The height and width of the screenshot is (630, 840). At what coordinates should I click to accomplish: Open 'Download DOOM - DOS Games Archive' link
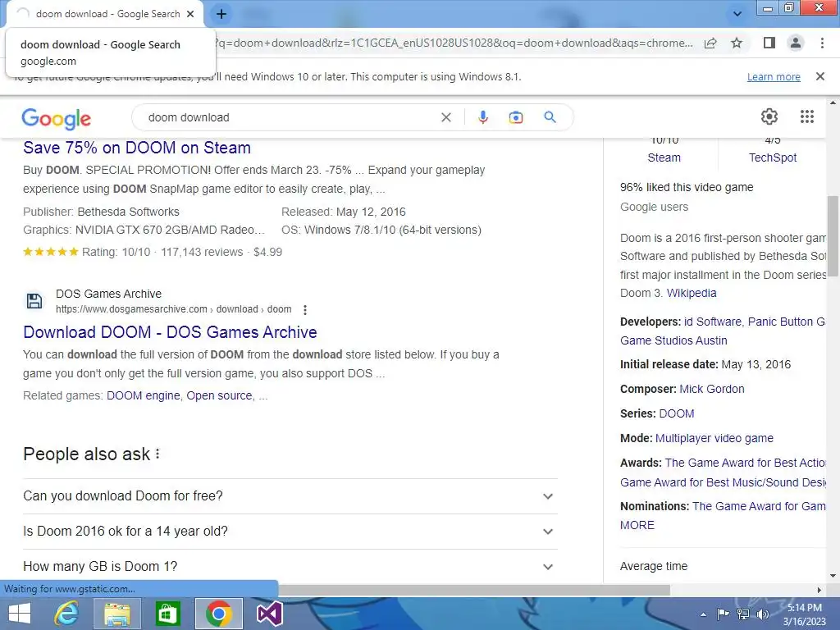[x=170, y=332]
